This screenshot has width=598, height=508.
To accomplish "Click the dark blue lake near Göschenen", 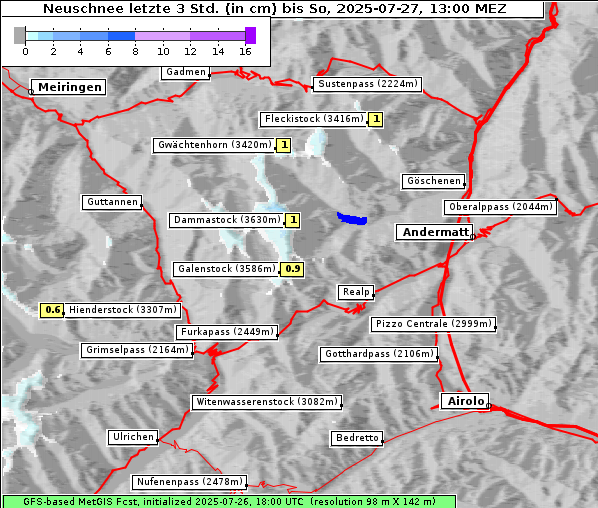I will [352, 219].
